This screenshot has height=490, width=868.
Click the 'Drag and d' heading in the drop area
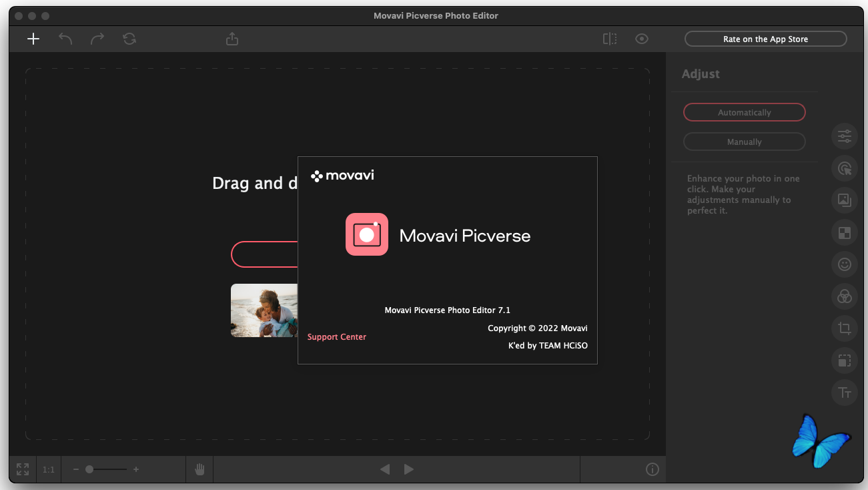tap(255, 183)
